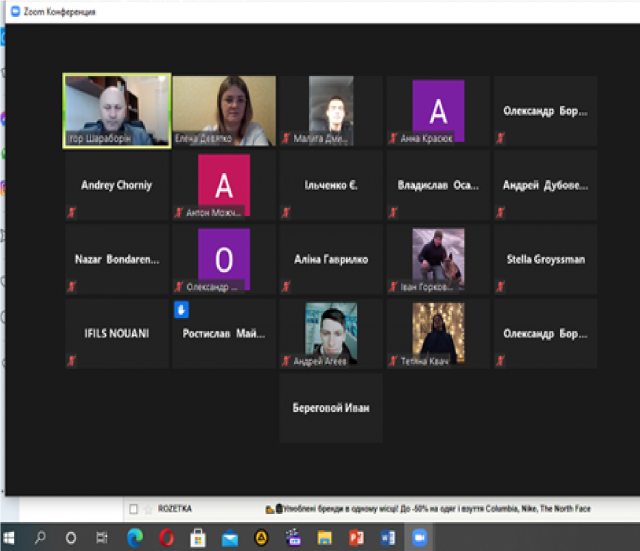The image size is (640, 551).
Task: Click muted mic icon beside Іван Горков... name
Action: [x=393, y=287]
